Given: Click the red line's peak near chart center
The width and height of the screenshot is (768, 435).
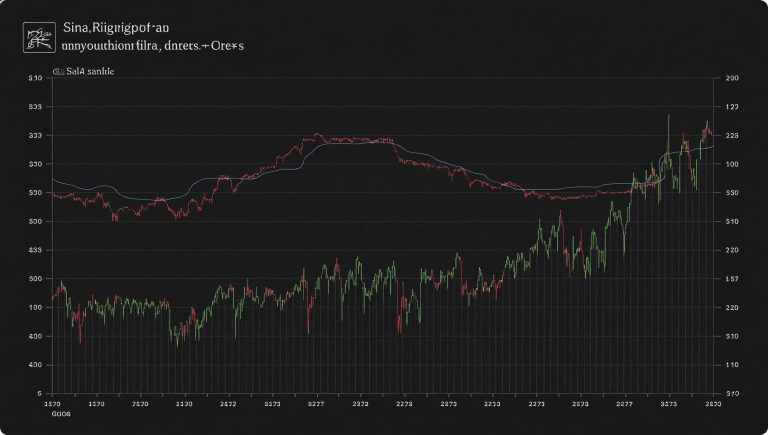Looking at the screenshot, I should pyautogui.click(x=316, y=135).
